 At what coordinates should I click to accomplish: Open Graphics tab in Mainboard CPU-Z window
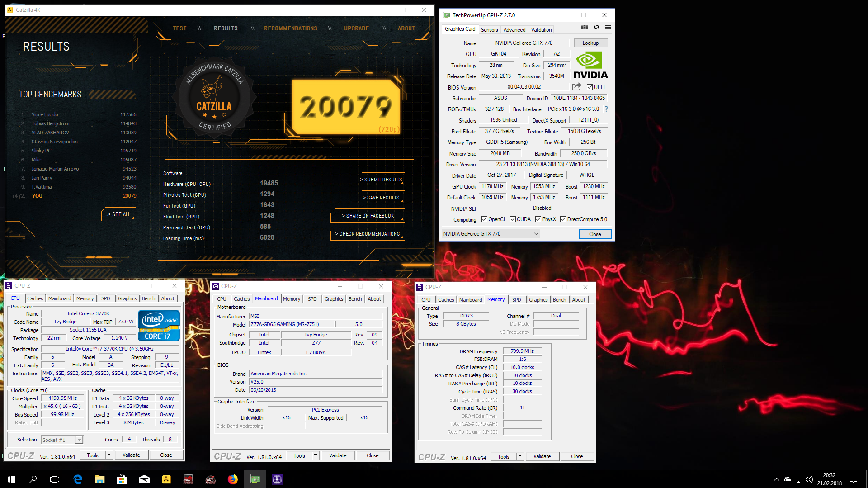[x=334, y=299]
